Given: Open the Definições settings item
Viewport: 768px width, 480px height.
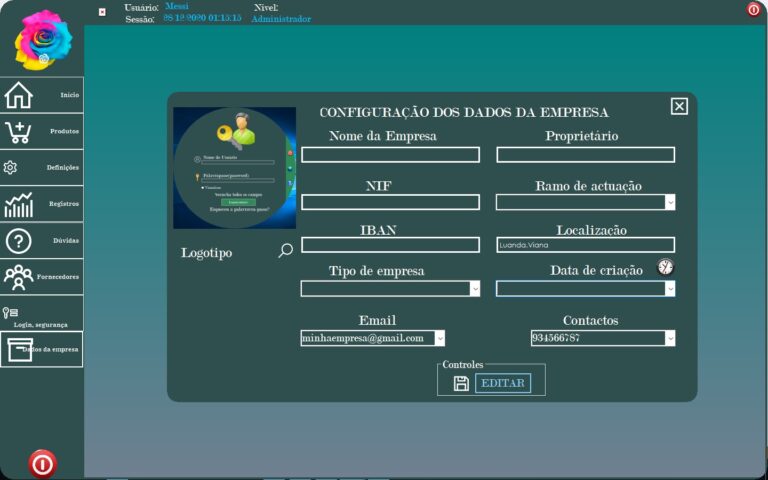Looking at the screenshot, I should [42, 168].
